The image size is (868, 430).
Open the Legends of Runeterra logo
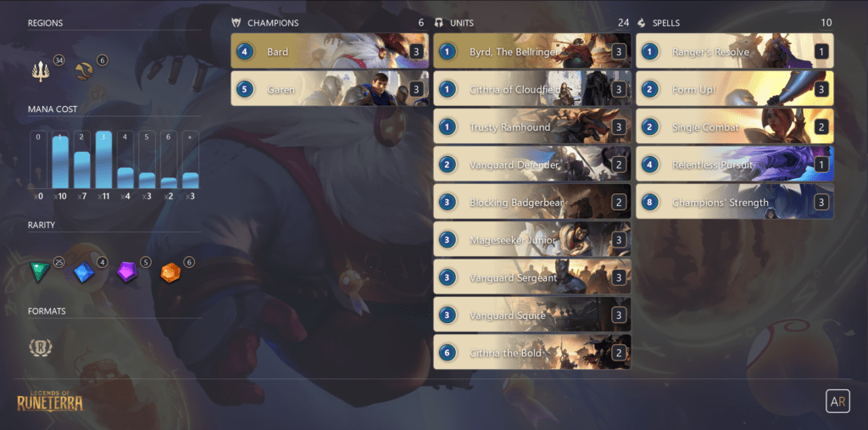[x=50, y=399]
